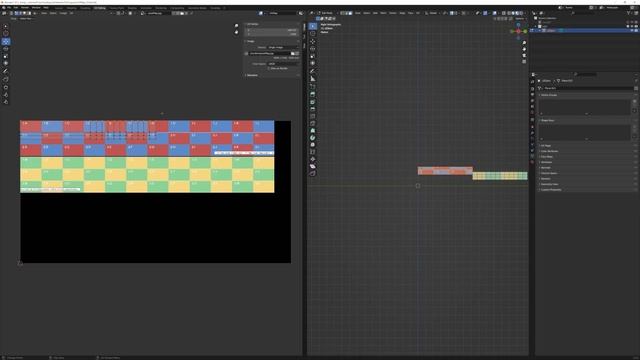Select the Scale tool in UV editor toolbar

tap(6, 56)
